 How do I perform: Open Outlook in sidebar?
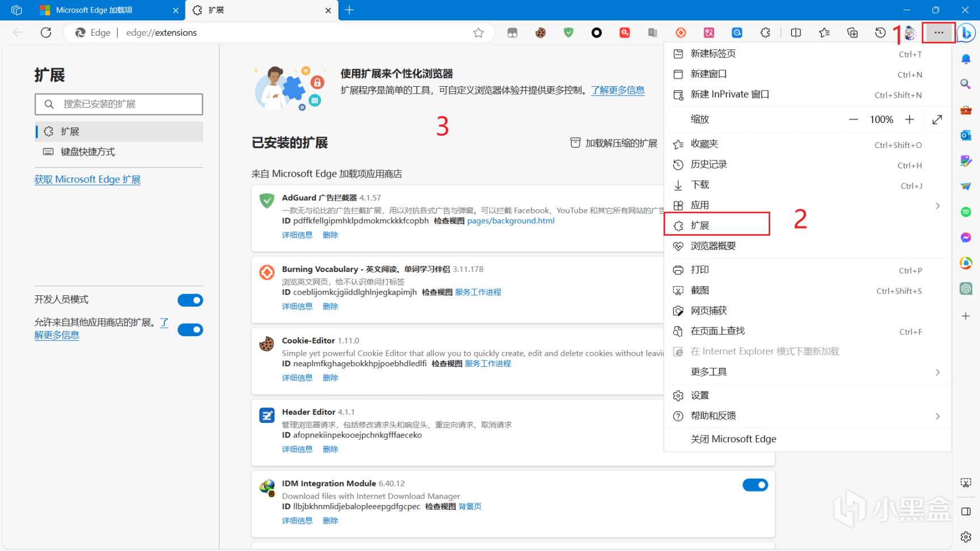966,135
